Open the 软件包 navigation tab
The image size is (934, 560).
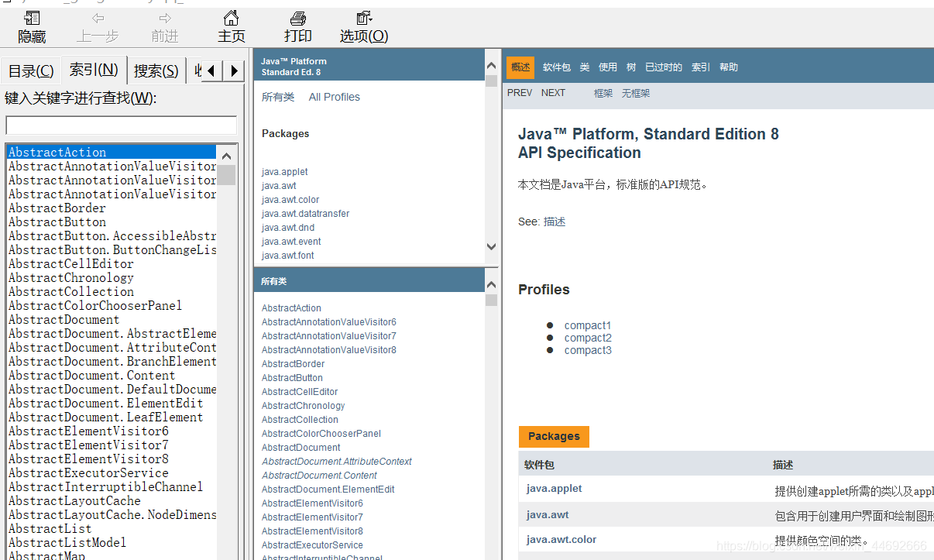click(x=556, y=67)
